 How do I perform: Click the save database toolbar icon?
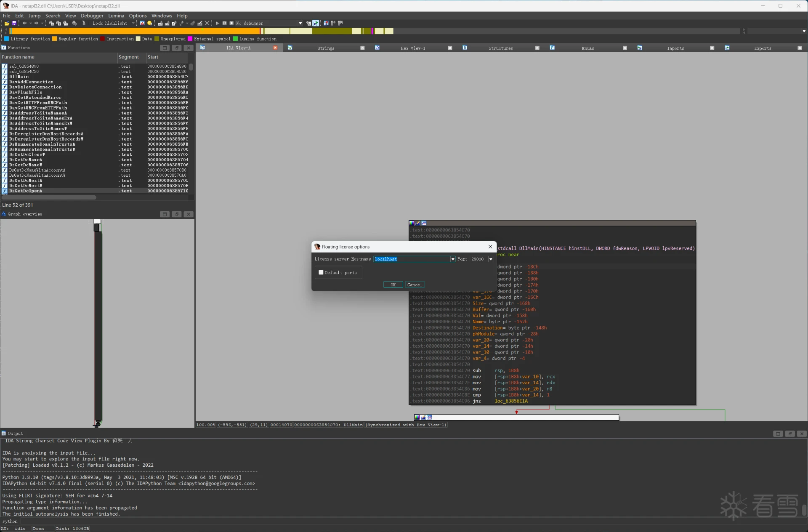14,23
